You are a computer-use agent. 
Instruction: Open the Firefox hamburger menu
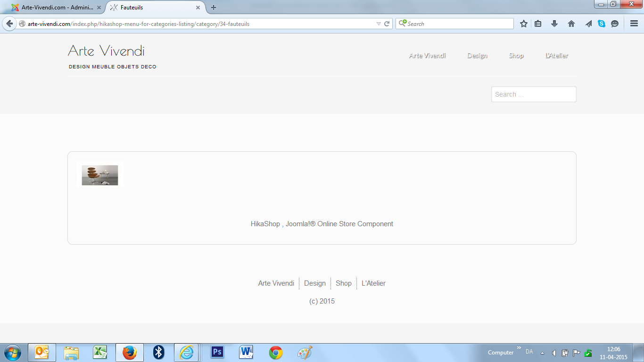[634, 24]
